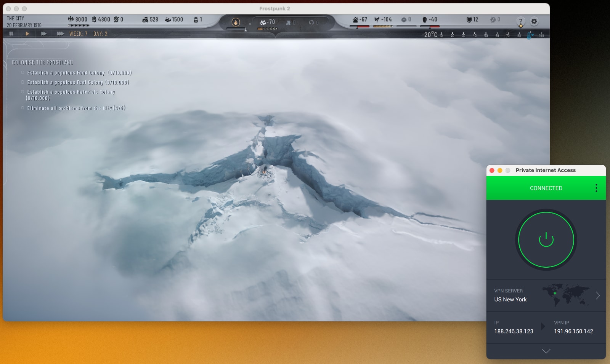Image resolution: width=610 pixels, height=364 pixels.
Task: Open the help question mark button
Action: [520, 21]
